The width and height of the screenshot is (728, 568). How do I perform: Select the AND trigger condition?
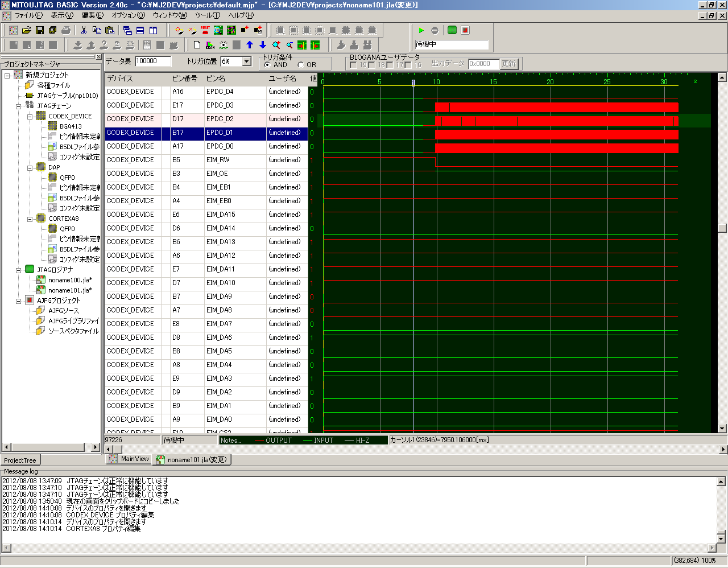pyautogui.click(x=268, y=65)
